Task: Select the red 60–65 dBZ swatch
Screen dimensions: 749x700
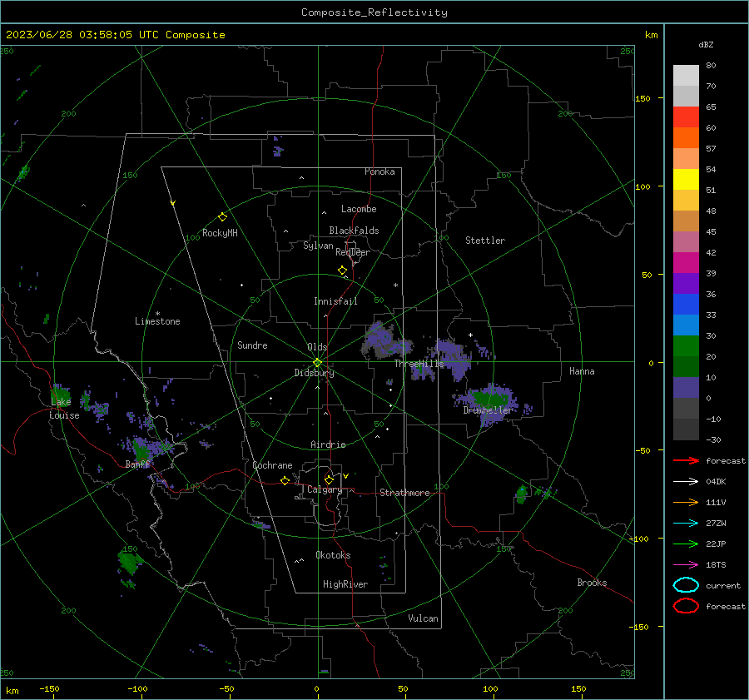Action: point(686,117)
